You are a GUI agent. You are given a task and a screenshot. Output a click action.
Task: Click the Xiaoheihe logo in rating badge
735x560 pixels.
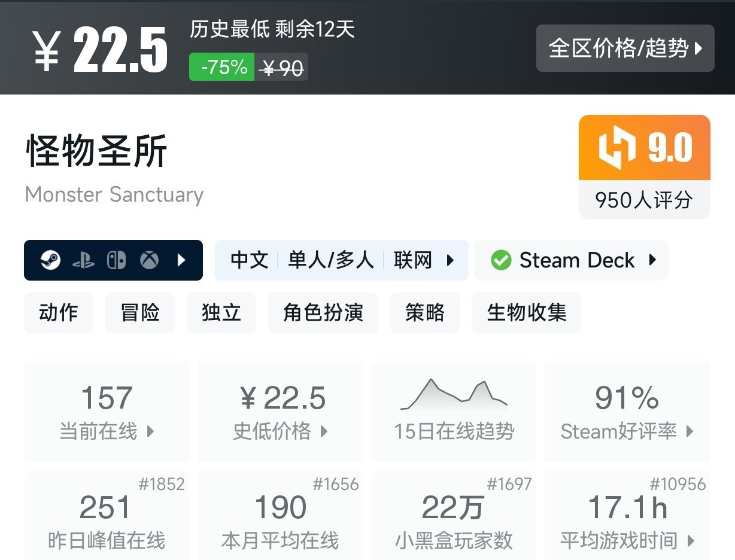point(617,148)
